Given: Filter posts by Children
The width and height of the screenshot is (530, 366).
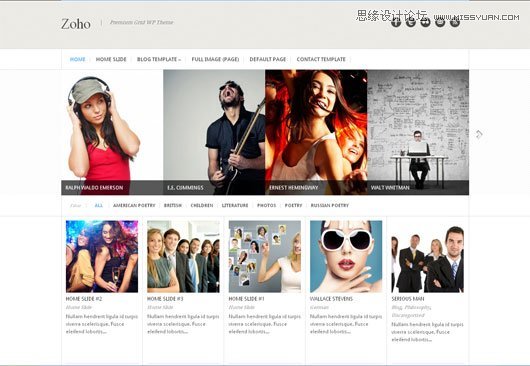Looking at the screenshot, I should [x=202, y=205].
